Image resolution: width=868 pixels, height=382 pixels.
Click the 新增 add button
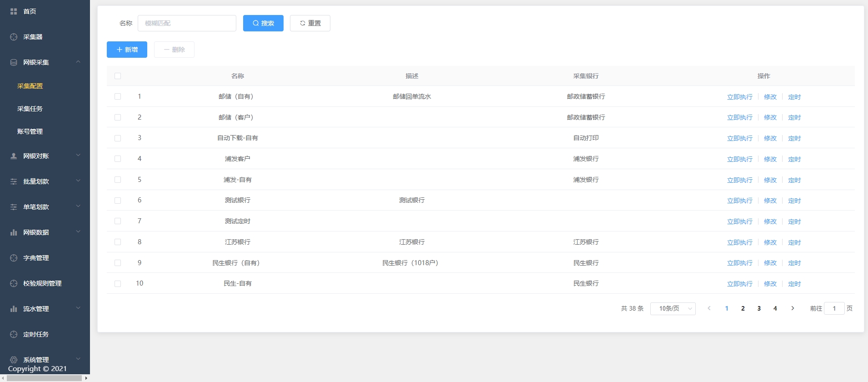127,50
